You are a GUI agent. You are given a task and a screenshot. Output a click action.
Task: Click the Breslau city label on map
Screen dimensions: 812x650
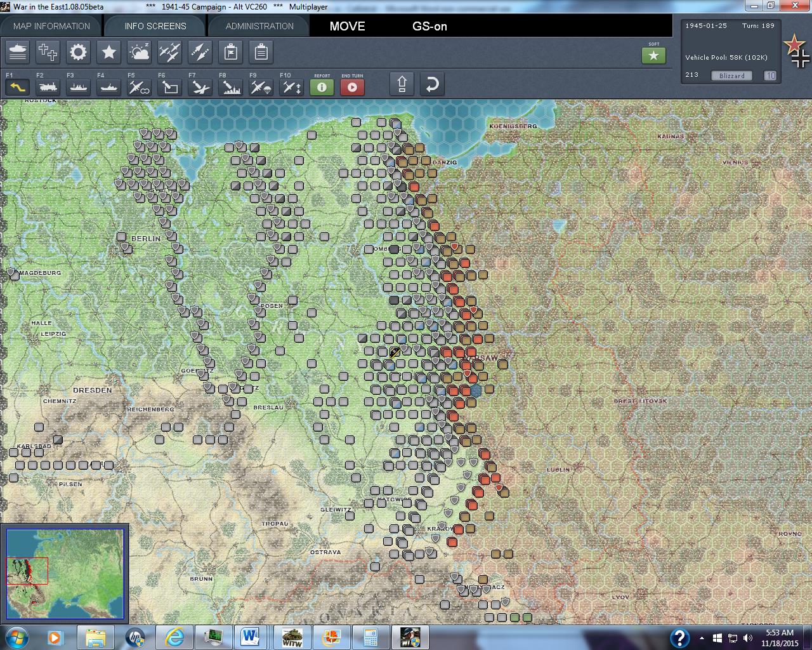(268, 408)
